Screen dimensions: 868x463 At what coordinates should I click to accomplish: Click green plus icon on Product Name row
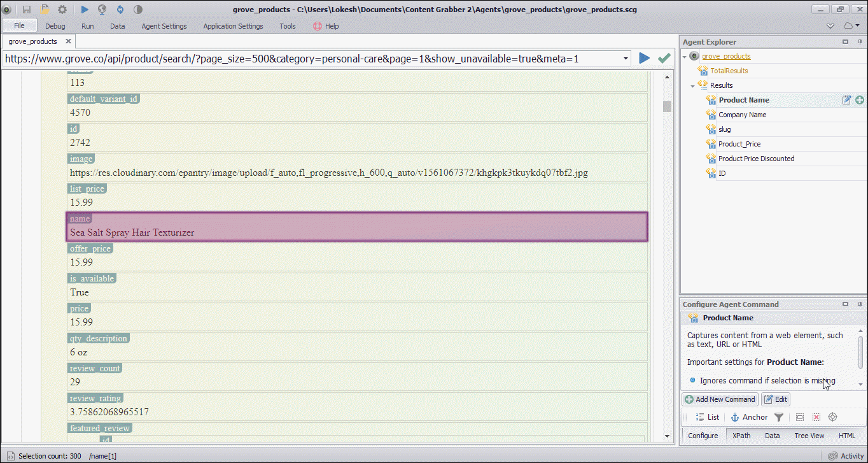[860, 100]
